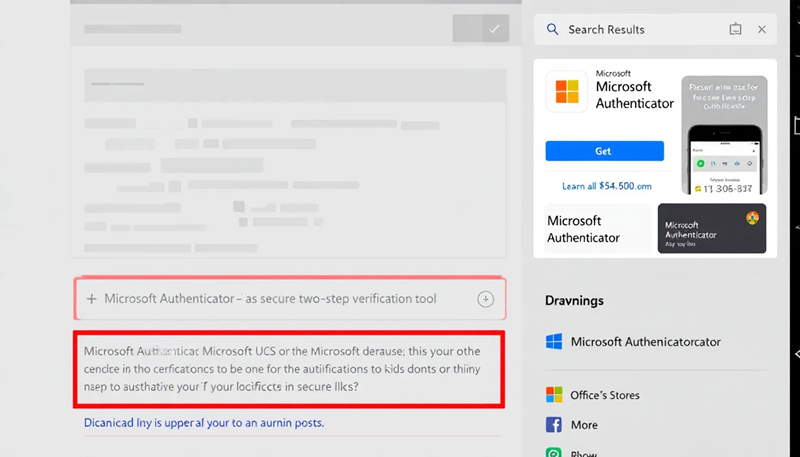
Task: Click the green icon below Facebook
Action: [x=554, y=452]
